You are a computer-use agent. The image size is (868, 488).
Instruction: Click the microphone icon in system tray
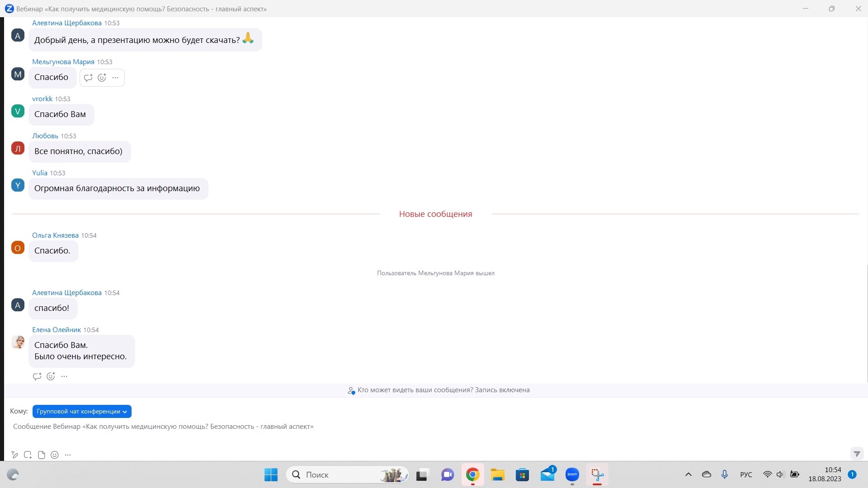(725, 474)
